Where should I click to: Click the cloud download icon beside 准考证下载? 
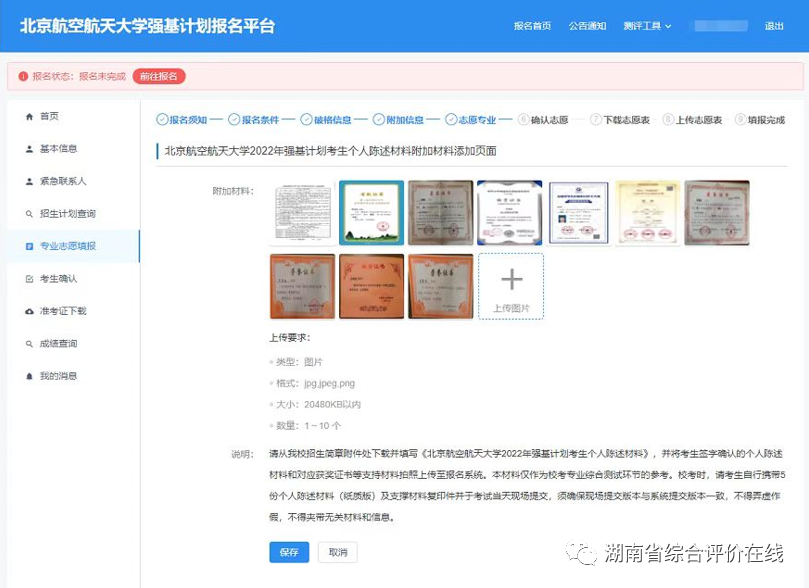pos(29,312)
